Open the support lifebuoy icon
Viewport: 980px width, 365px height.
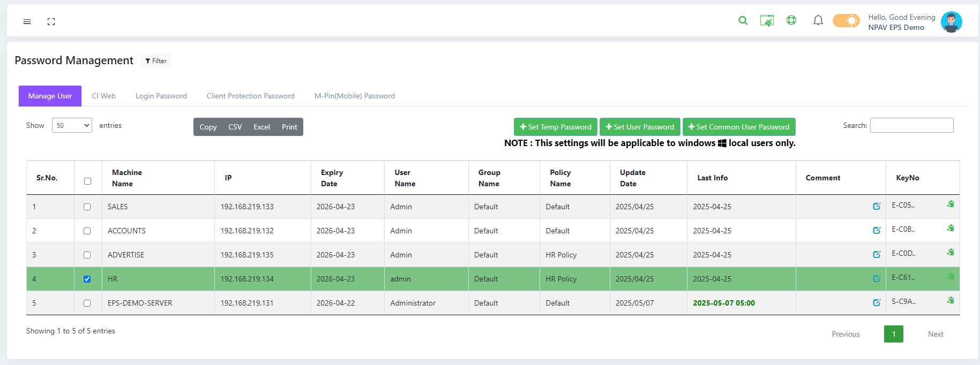(x=791, y=20)
